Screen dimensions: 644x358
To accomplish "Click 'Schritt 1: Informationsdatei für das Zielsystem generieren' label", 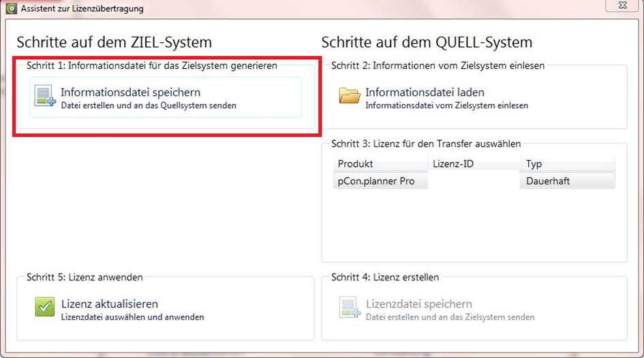I will pyautogui.click(x=152, y=65).
